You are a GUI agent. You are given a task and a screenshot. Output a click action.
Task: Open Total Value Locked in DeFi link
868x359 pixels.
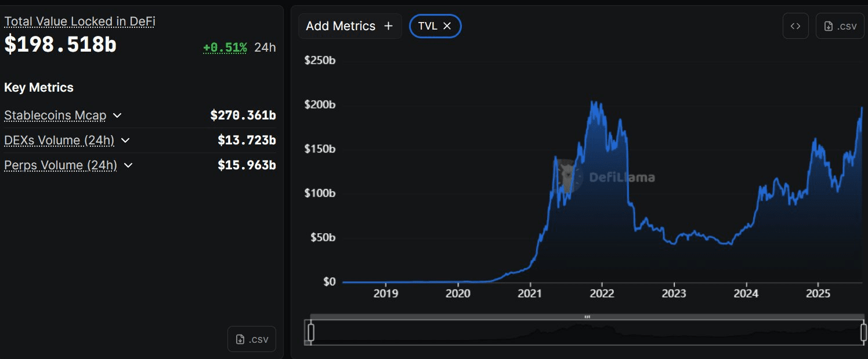tap(79, 21)
